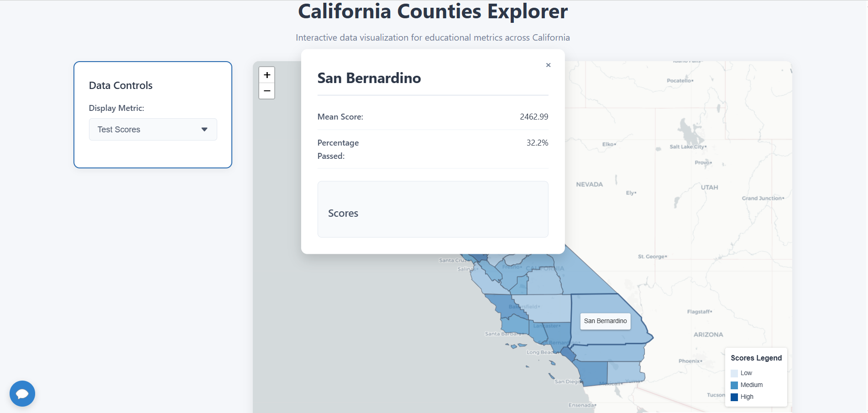Click the Phoenix city label on map
The width and height of the screenshot is (868, 413).
point(690,361)
